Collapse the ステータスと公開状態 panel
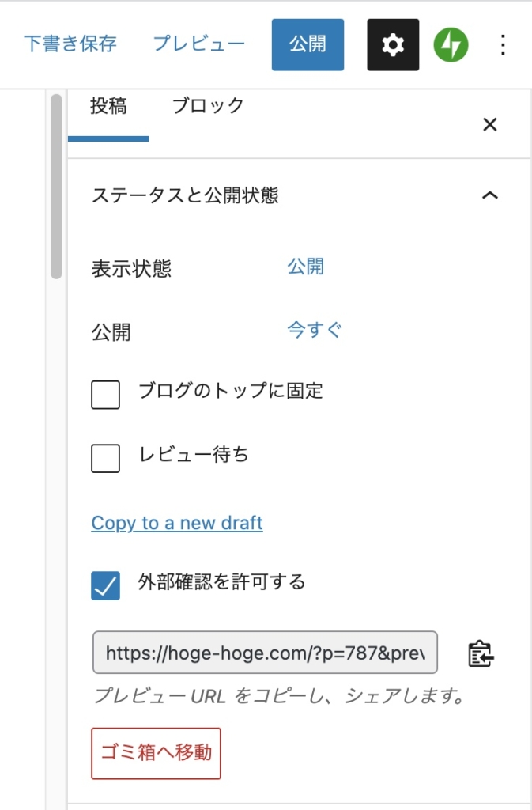Viewport: 532px width, 810px height. [x=490, y=195]
